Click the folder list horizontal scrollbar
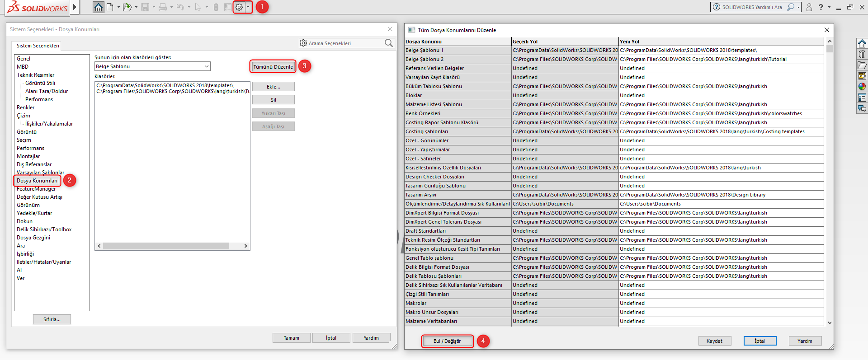This screenshot has width=868, height=360. coord(172,246)
